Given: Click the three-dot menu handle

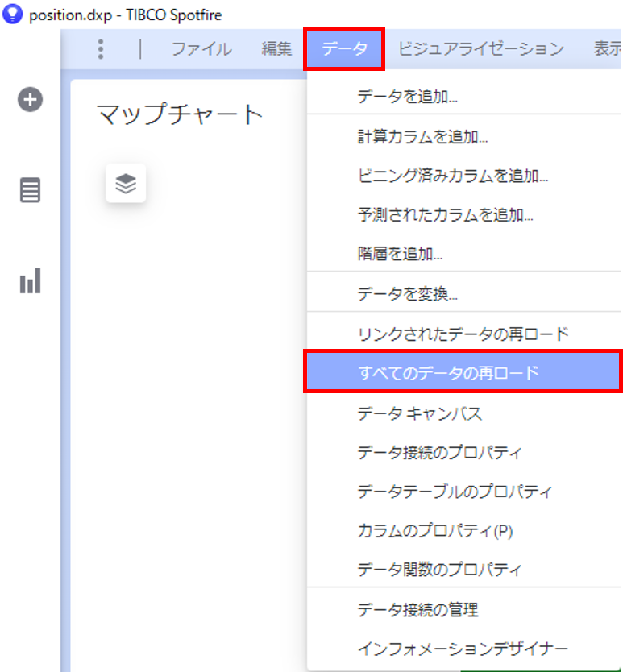Looking at the screenshot, I should [x=101, y=49].
